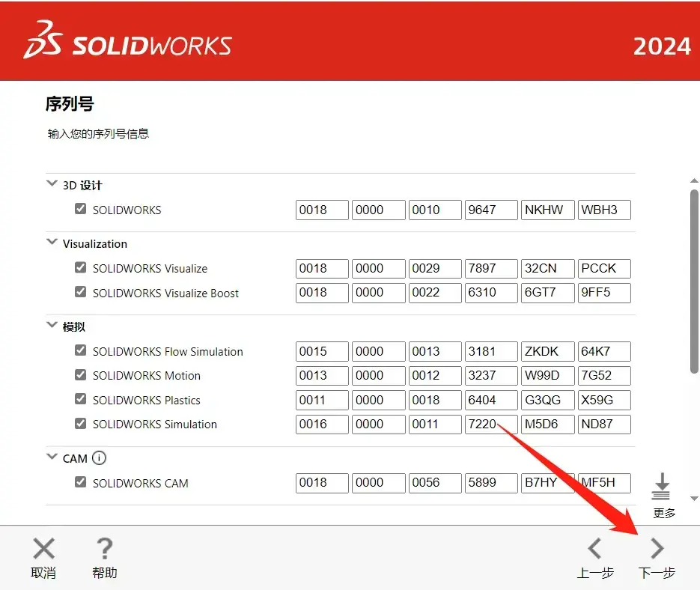Click Flow Simulation field containing 64K7
Image resolution: width=700 pixels, height=590 pixels.
(604, 351)
